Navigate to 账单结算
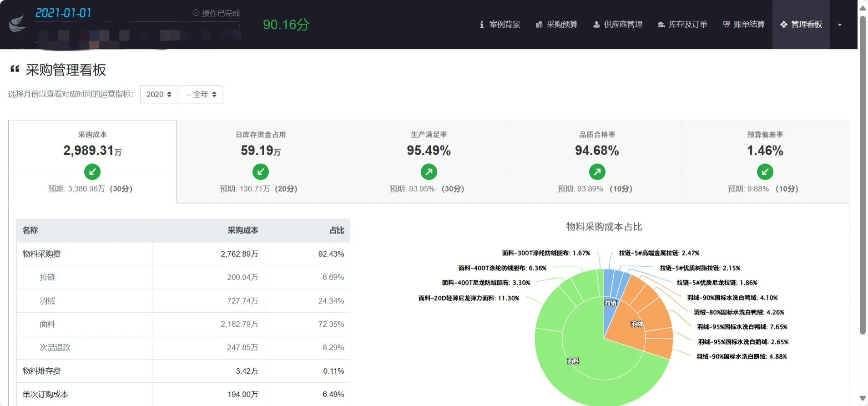This screenshot has height=406, width=868. tap(744, 25)
